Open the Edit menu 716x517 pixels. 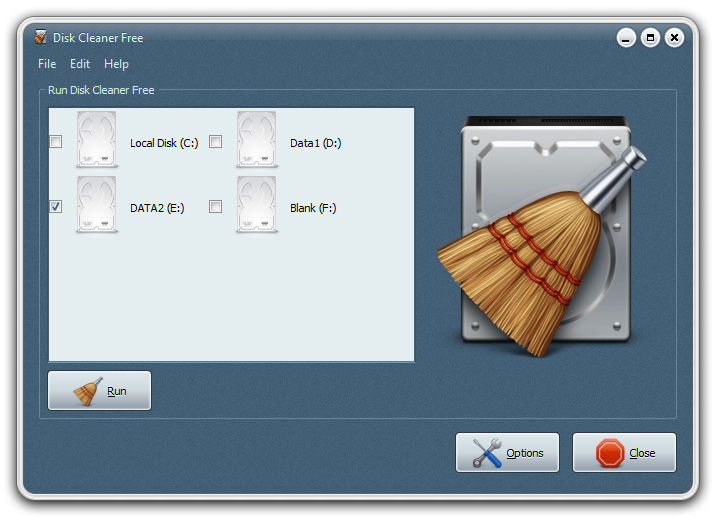pyautogui.click(x=80, y=64)
